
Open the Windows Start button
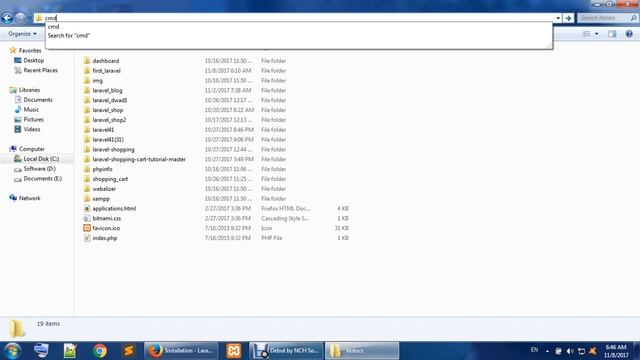coord(12,351)
